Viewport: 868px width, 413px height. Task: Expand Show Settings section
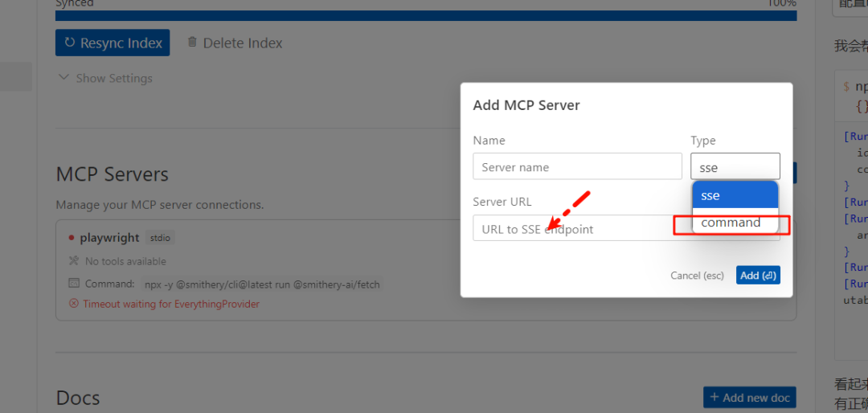click(x=105, y=78)
